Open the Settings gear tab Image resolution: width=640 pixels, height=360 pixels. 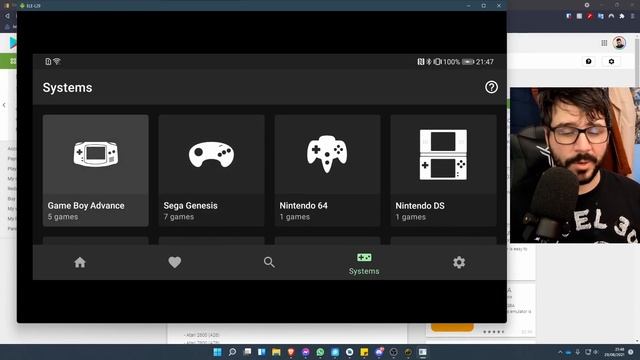(x=459, y=262)
